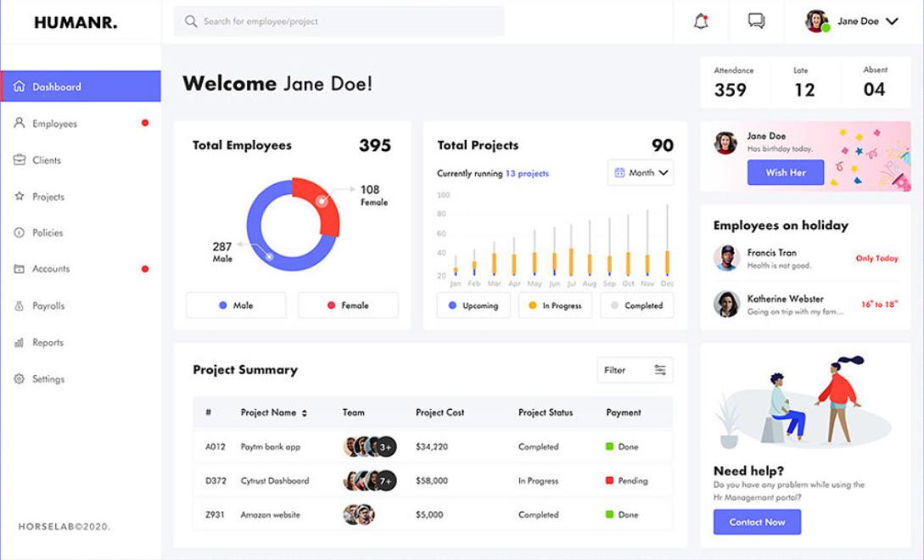Click the Payrolls money bag icon
The width and height of the screenshot is (924, 560).
pyautogui.click(x=19, y=305)
